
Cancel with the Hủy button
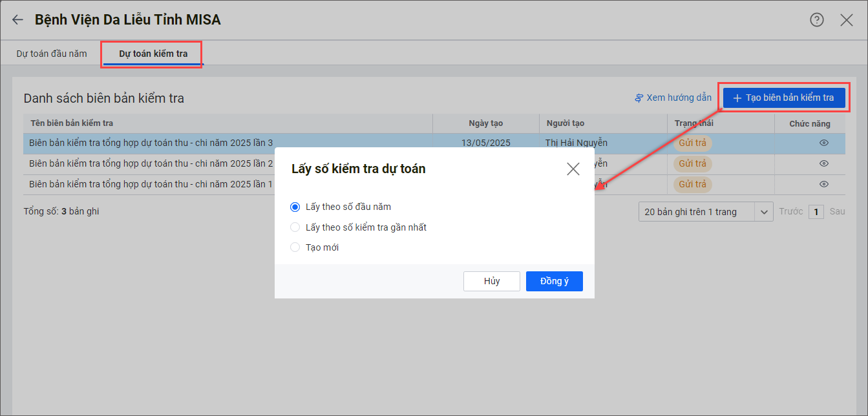pos(491,281)
